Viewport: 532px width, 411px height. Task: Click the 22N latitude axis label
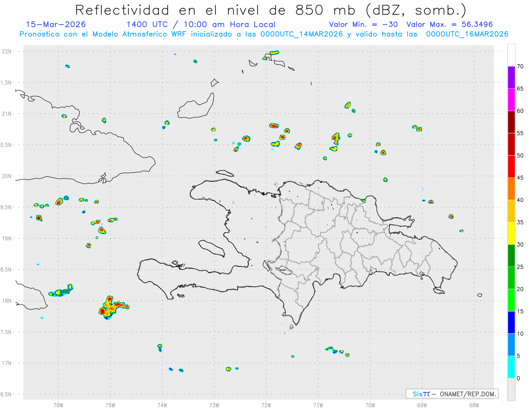point(8,51)
